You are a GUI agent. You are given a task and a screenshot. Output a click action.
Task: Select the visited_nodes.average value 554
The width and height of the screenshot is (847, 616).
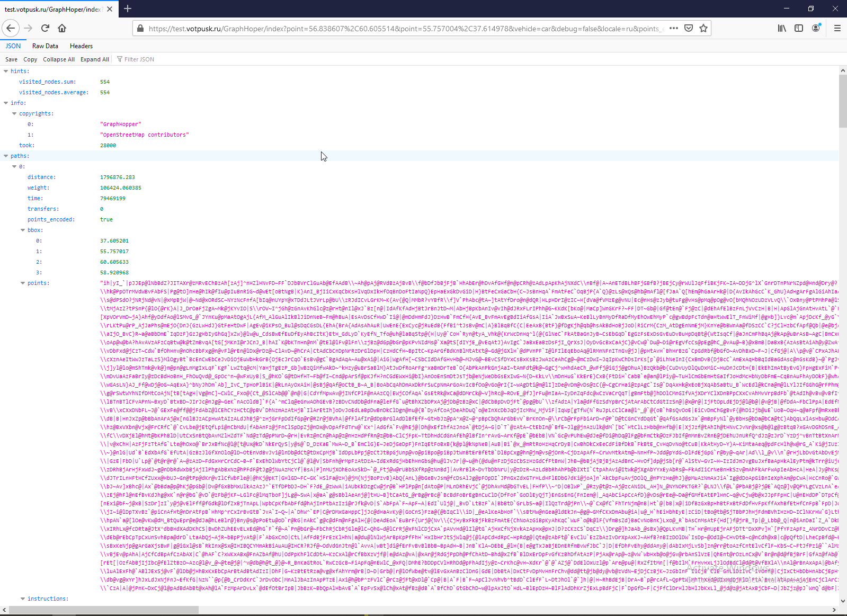pyautogui.click(x=105, y=92)
